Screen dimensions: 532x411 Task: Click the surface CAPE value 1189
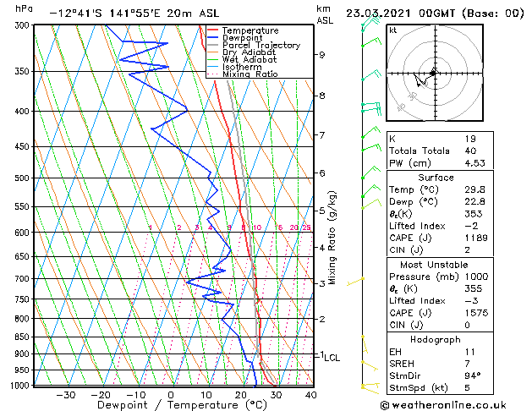coord(476,238)
